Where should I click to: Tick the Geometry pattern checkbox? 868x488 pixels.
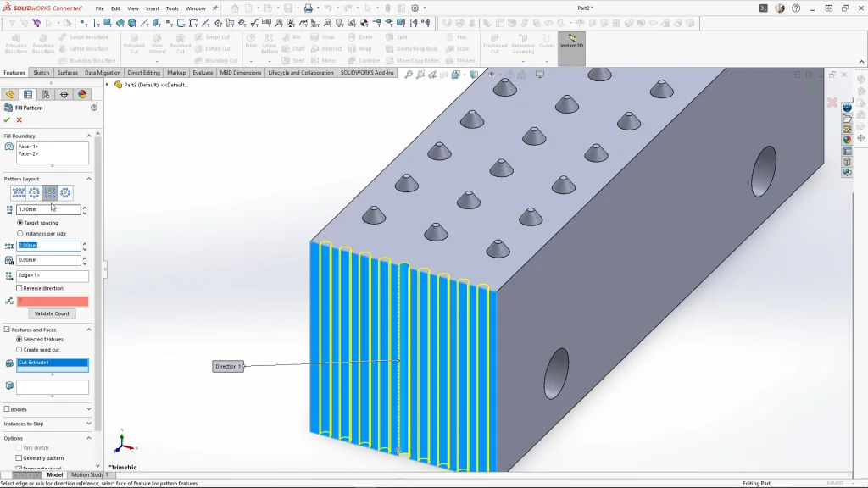[19, 458]
